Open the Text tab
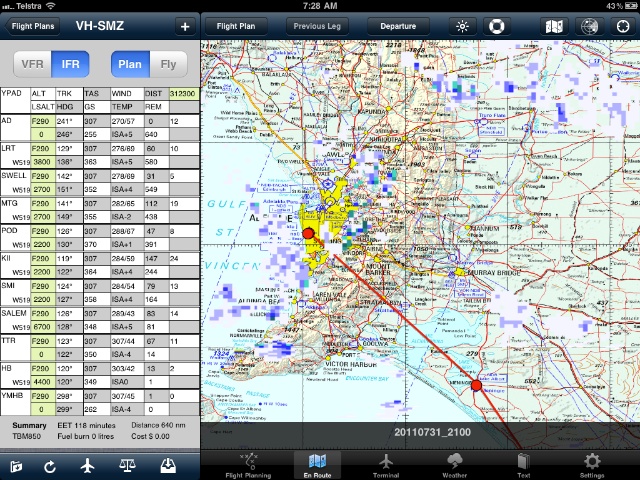 click(x=523, y=466)
